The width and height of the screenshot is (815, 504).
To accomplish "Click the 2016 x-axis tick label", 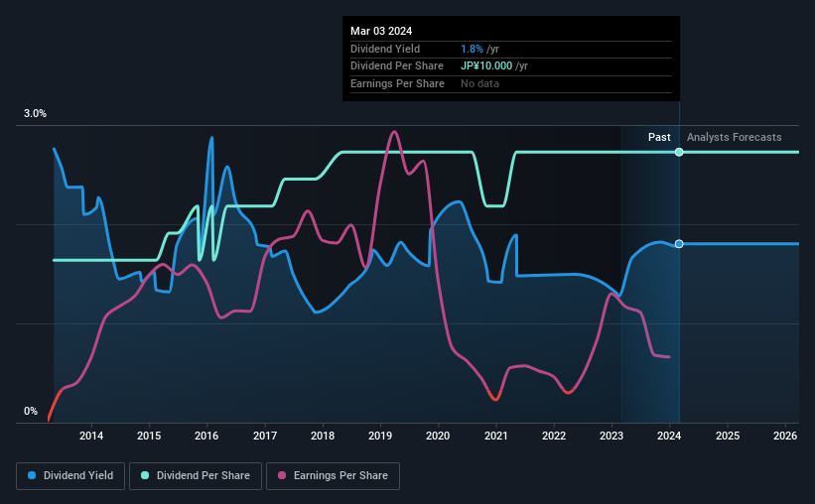I will 206,436.
